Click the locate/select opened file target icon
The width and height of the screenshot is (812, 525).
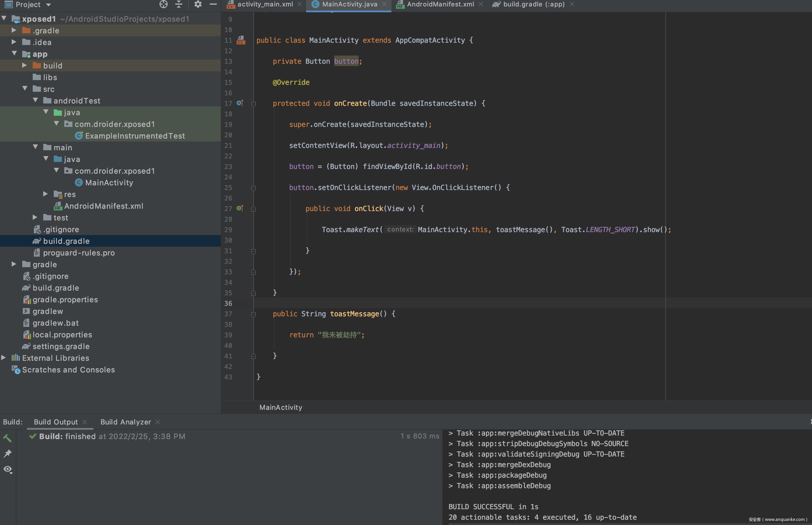164,4
